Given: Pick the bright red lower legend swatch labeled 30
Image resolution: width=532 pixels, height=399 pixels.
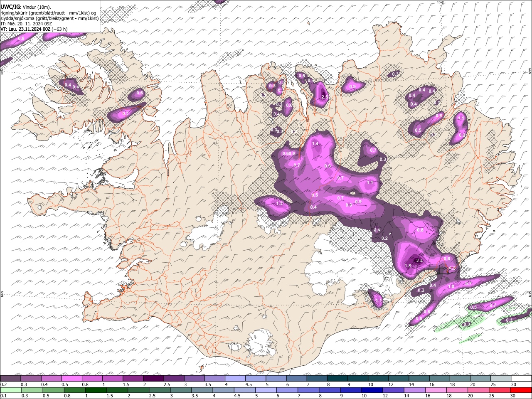Looking at the screenshot, I should click(521, 390).
